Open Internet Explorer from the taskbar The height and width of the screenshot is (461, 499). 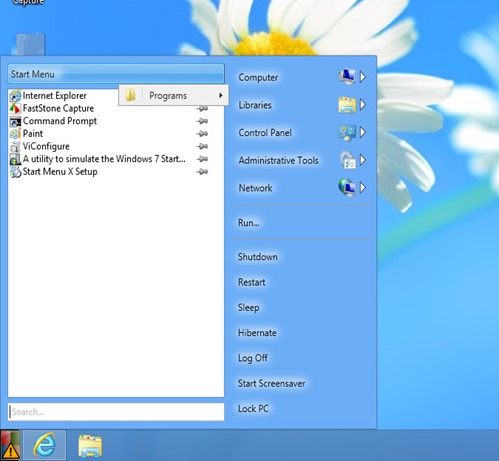45,445
